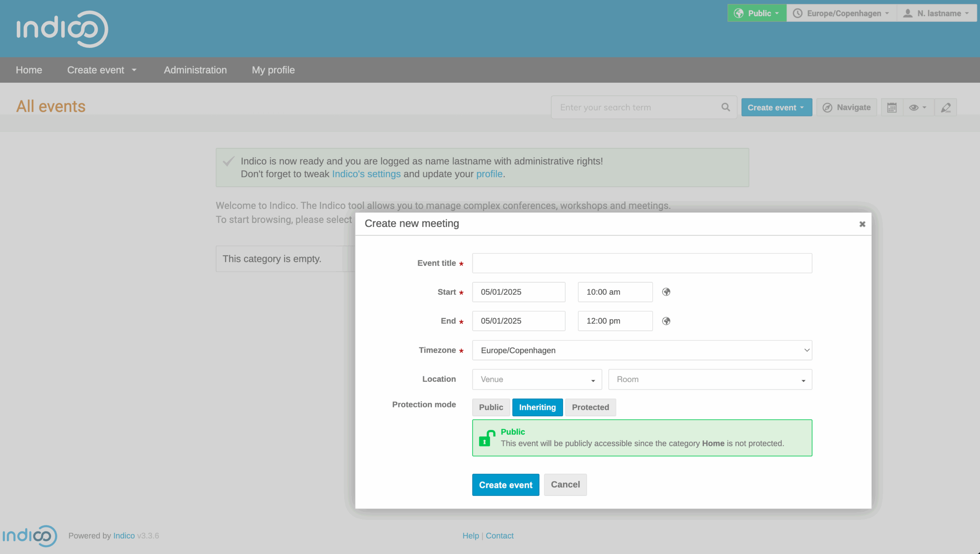Select Public protection mode
Image resolution: width=980 pixels, height=554 pixels.
click(x=491, y=407)
